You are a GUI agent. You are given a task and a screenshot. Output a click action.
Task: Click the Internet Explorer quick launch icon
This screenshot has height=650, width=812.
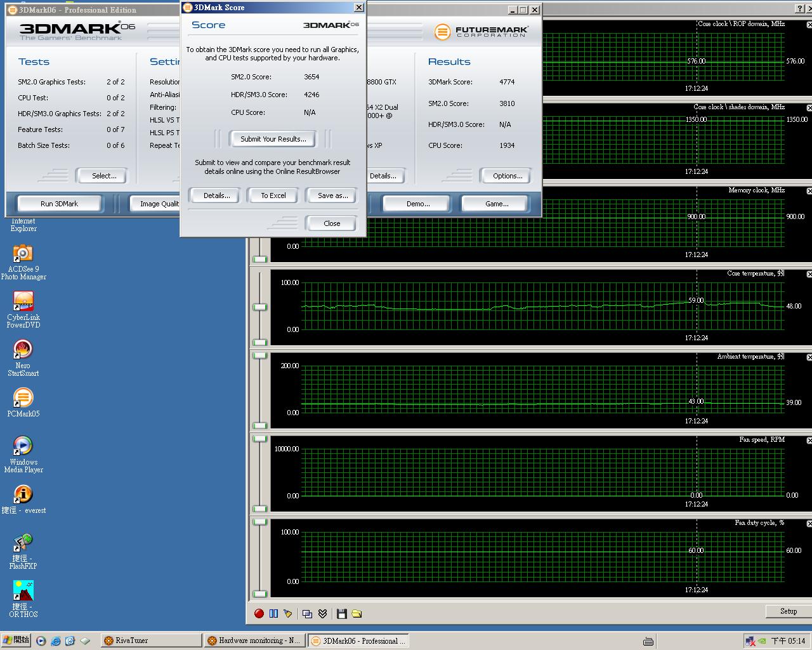[x=56, y=641]
